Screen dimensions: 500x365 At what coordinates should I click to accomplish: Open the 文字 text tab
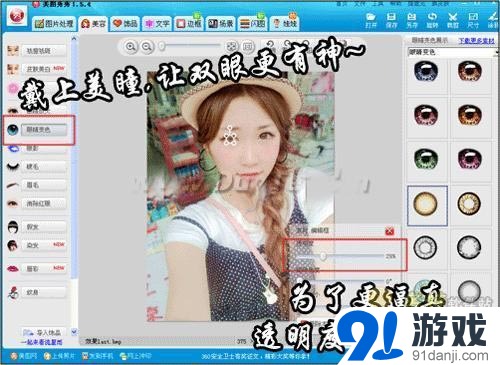157,23
